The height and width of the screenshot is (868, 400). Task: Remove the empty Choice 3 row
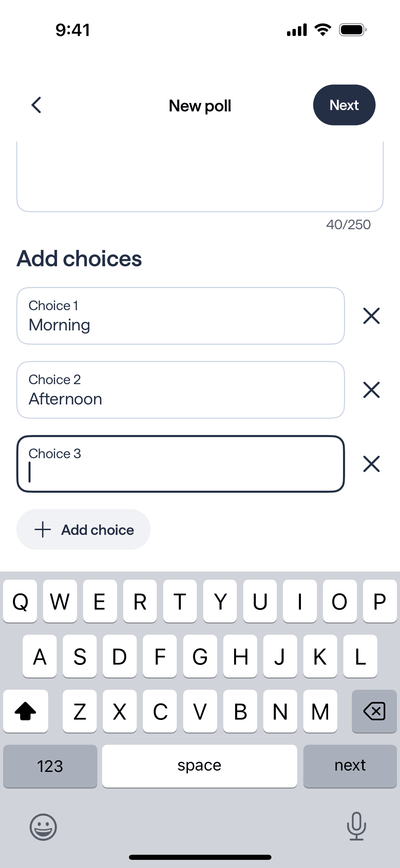pos(371,464)
